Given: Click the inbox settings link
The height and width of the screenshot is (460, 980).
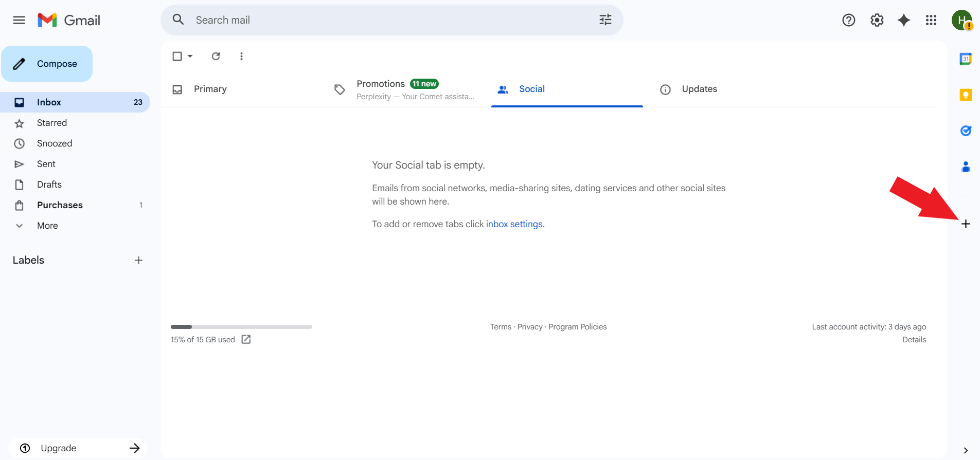Looking at the screenshot, I should [514, 224].
